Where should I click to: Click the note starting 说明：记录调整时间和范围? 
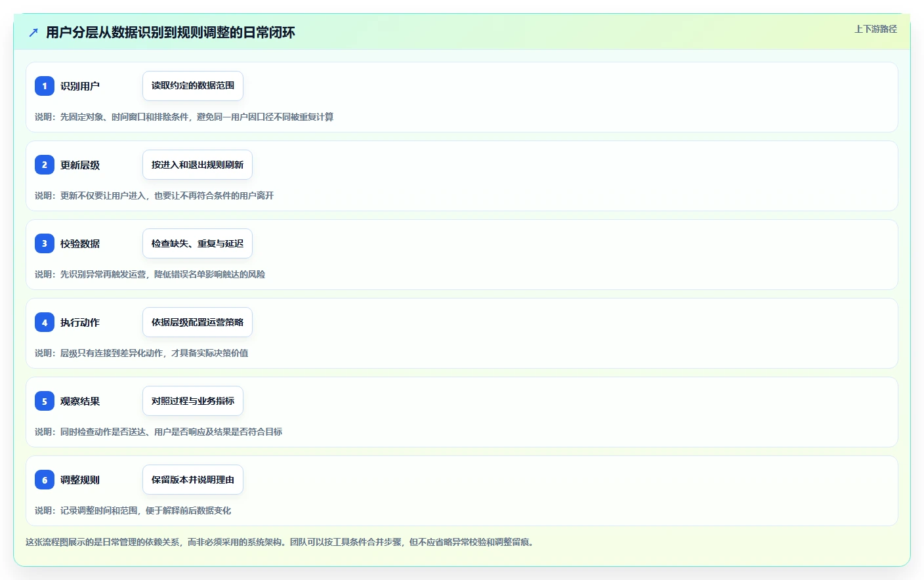pyautogui.click(x=133, y=510)
